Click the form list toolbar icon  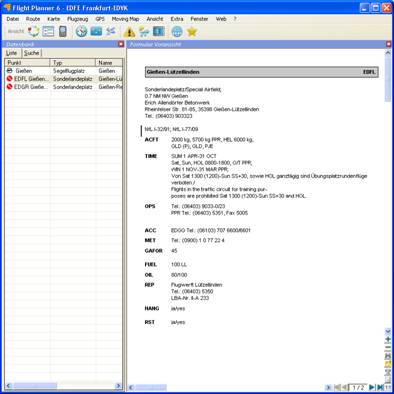point(48,32)
